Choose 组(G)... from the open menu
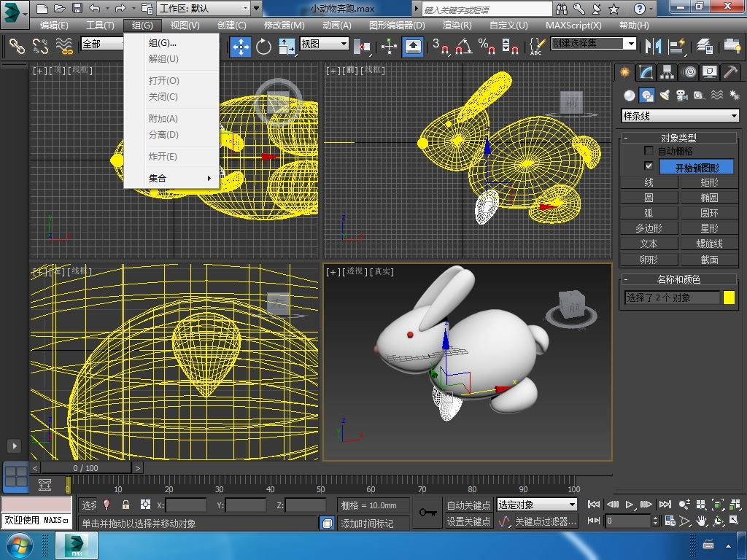The width and height of the screenshot is (747, 560). [x=171, y=43]
